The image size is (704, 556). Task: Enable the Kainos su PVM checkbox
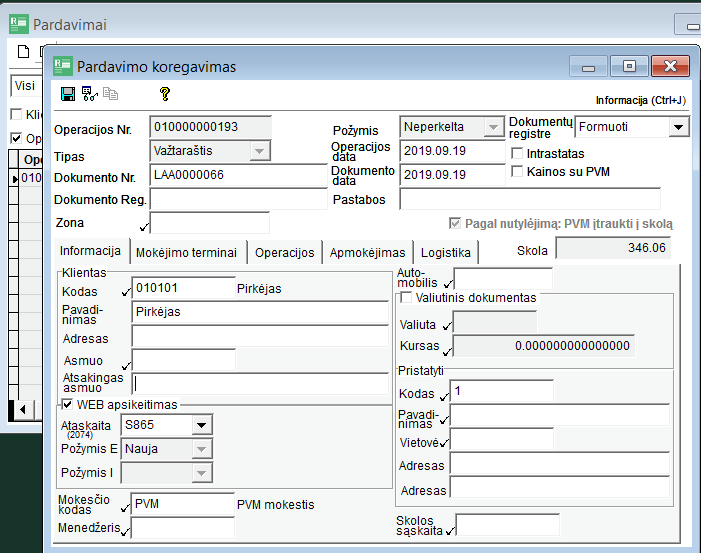pyautogui.click(x=517, y=172)
